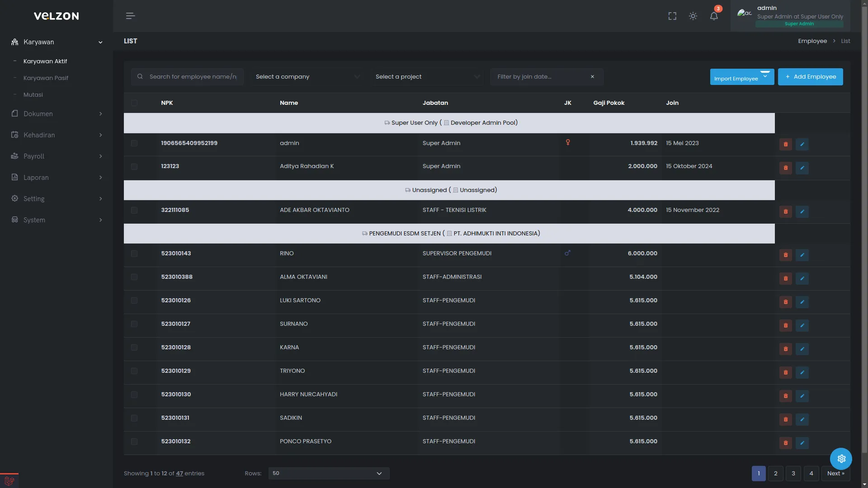Click the hamburger menu toggle icon
Image resolution: width=868 pixels, height=488 pixels.
(x=130, y=16)
